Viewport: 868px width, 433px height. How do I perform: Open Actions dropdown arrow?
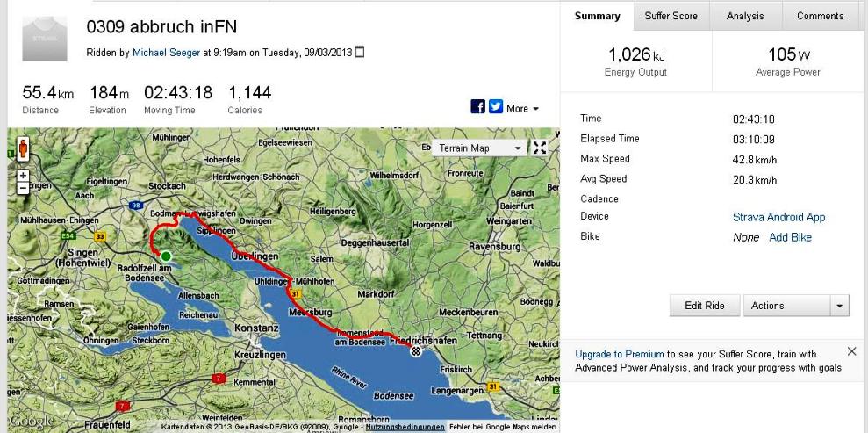pos(841,306)
